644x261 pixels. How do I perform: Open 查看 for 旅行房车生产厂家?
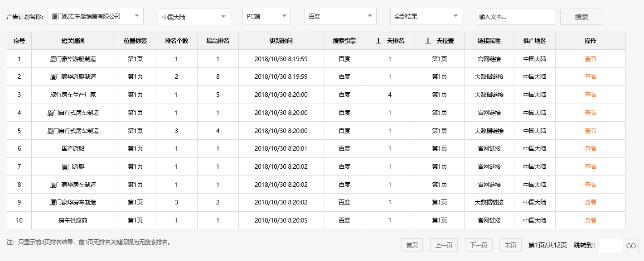[x=591, y=95]
